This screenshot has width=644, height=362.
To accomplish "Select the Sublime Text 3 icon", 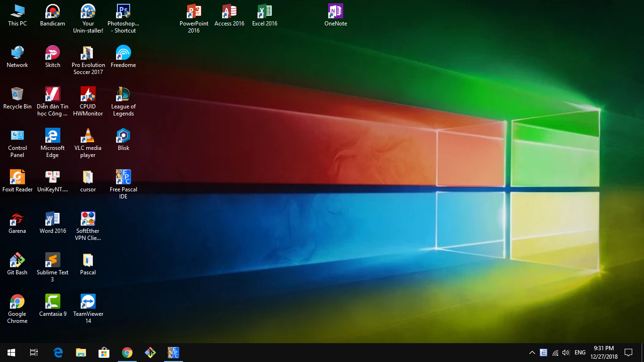I will 53,268.
